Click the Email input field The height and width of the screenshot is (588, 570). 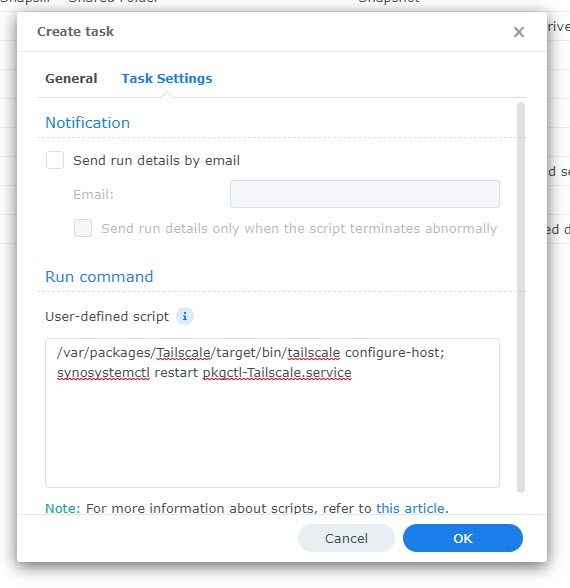coord(364,194)
